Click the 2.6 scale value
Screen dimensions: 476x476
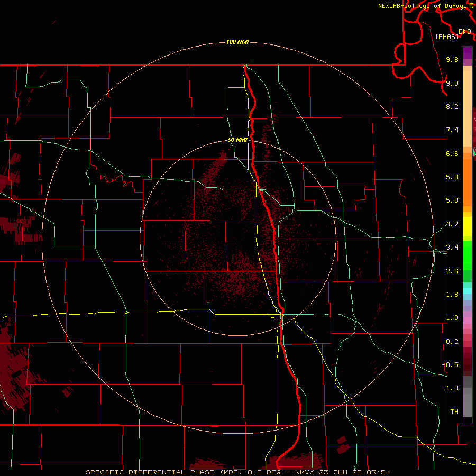[x=452, y=271]
